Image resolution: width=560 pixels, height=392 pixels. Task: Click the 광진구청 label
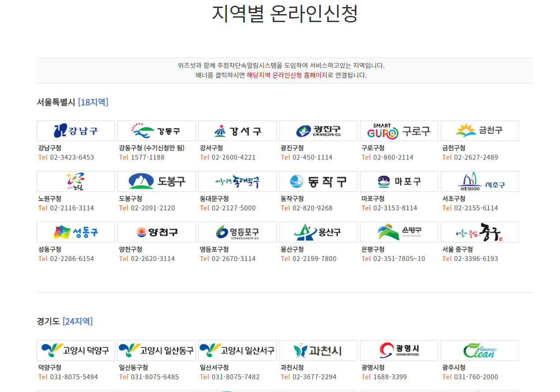[x=292, y=148]
